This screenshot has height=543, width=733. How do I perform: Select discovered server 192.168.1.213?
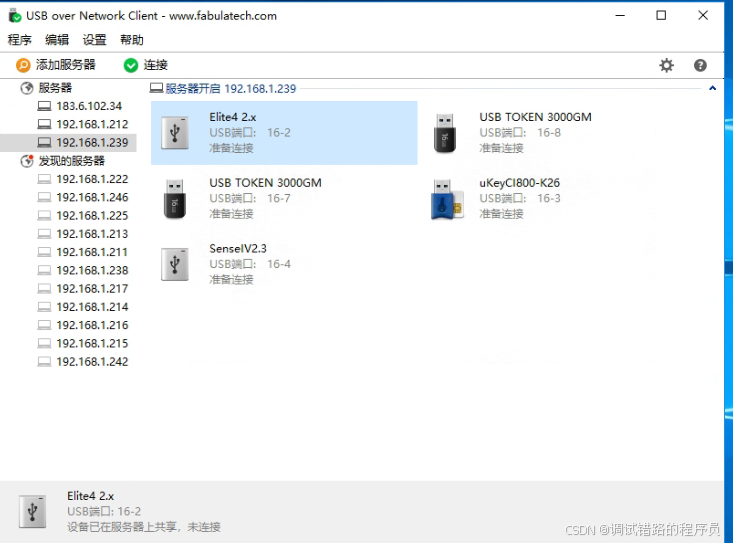(x=92, y=234)
